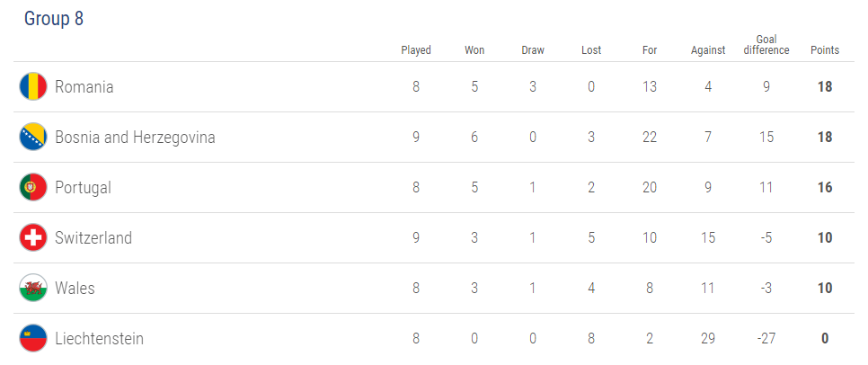Click the Switzerland flag icon
Screen dimensions: 868x365
click(33, 238)
